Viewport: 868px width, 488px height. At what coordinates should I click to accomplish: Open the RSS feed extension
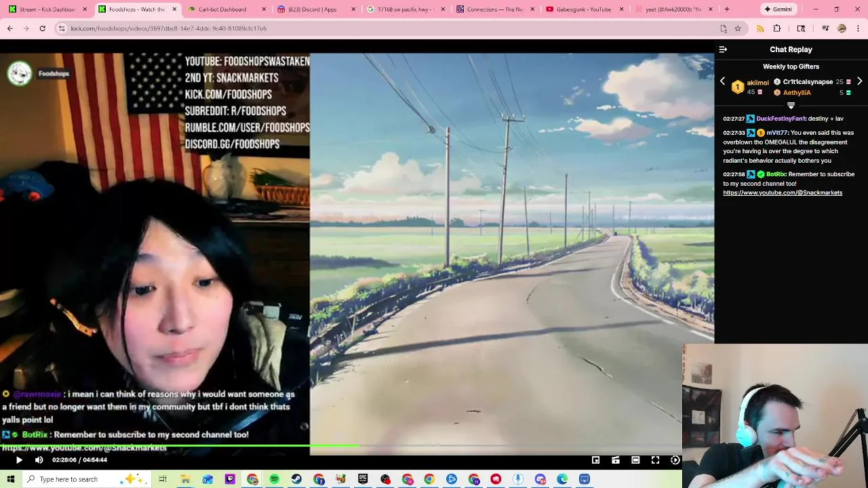(x=760, y=28)
